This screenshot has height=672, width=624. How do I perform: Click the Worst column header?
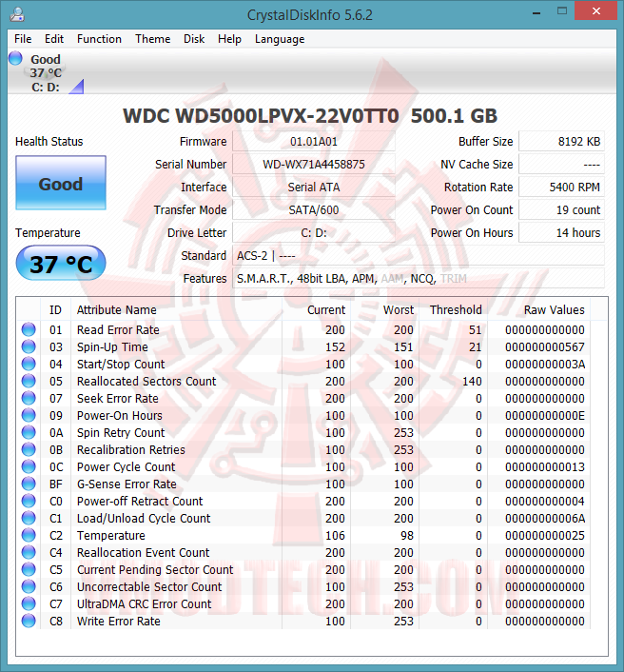pos(384,310)
